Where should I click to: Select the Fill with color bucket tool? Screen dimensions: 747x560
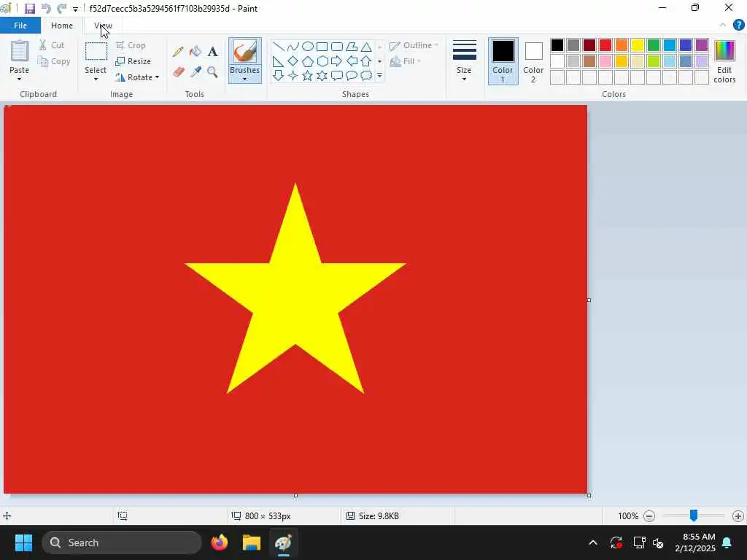point(196,52)
